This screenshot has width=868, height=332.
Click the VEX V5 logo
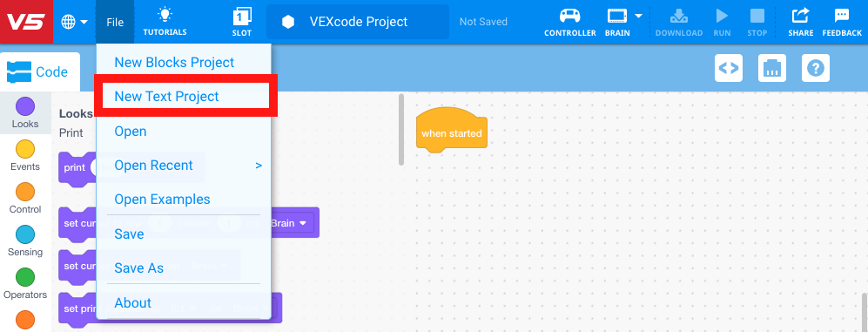tap(26, 22)
